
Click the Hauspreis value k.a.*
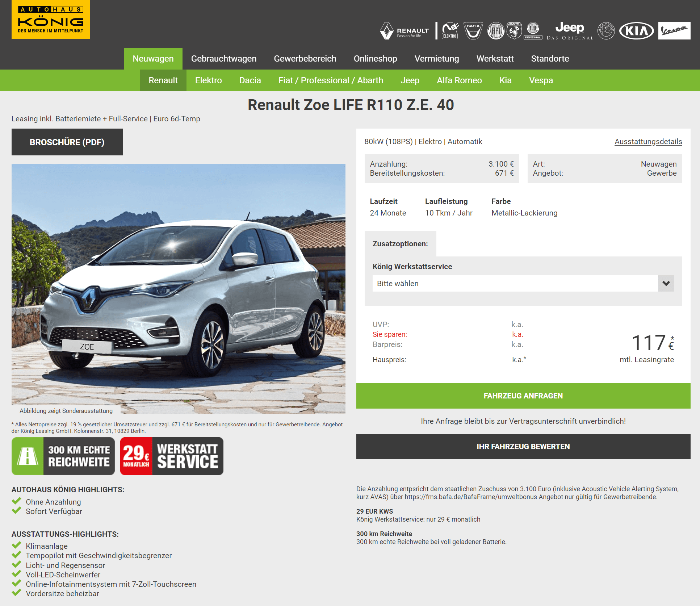coord(519,360)
